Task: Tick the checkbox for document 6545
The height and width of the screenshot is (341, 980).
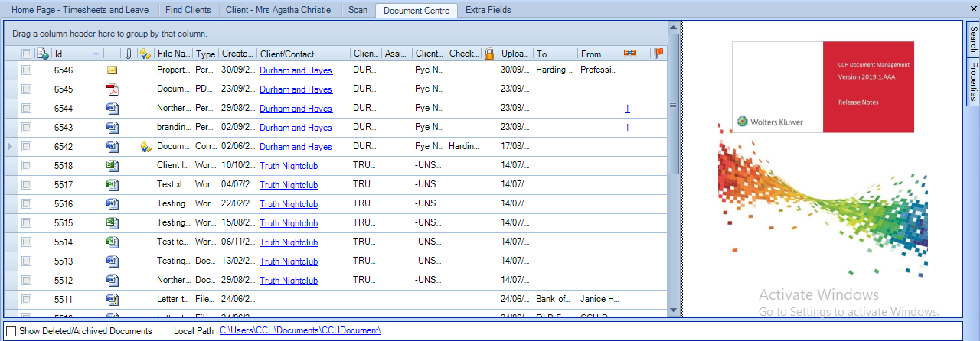Action: coord(26,89)
